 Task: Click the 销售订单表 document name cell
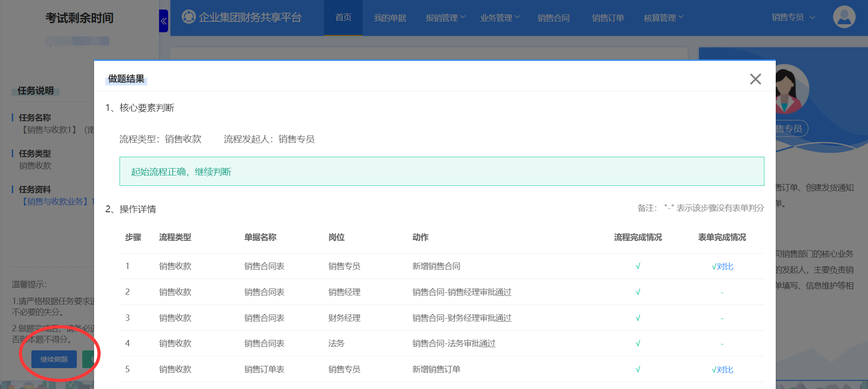[x=264, y=369]
